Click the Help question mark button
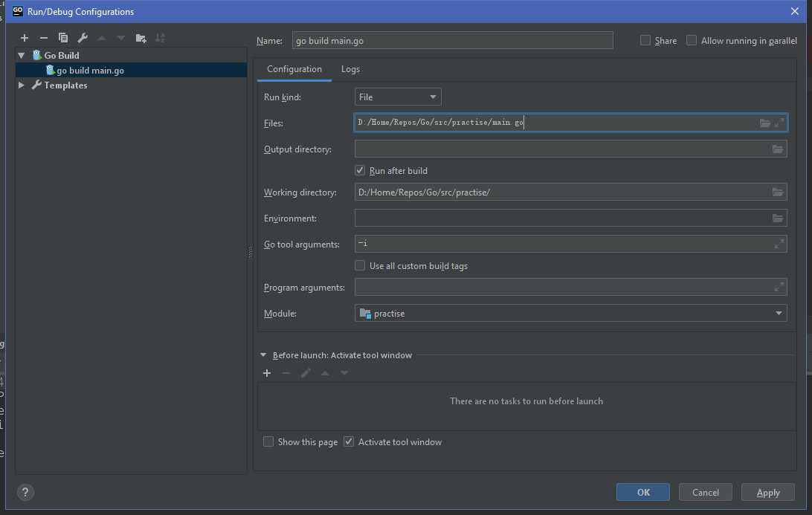The image size is (812, 515). pyautogui.click(x=25, y=492)
